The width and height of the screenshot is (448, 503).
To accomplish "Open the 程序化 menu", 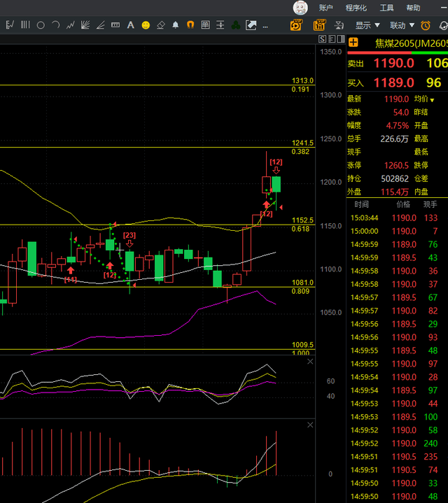I will pos(356,8).
